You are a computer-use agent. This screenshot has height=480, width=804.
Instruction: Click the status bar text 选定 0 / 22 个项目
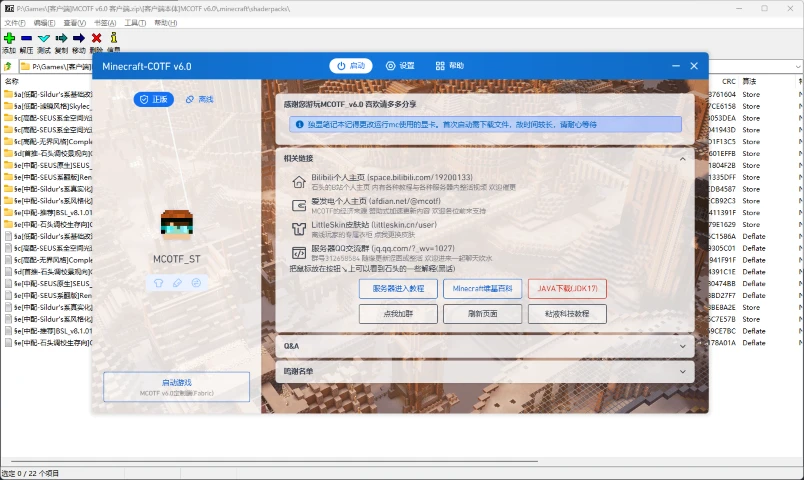[x=30, y=473]
